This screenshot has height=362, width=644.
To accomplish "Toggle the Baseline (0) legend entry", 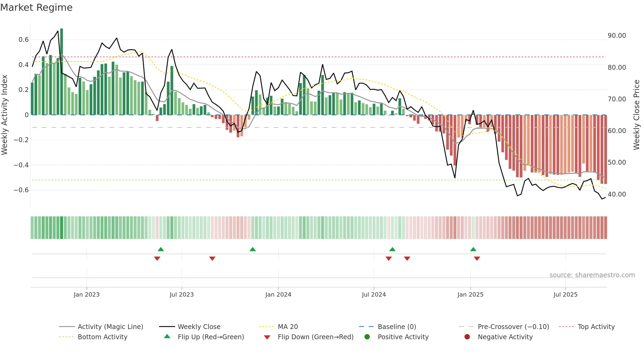I will pyautogui.click(x=387, y=327).
